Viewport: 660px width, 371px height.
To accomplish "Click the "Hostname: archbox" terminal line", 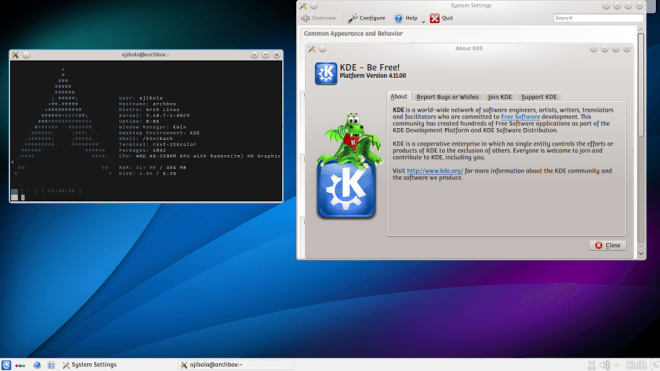I will point(147,104).
